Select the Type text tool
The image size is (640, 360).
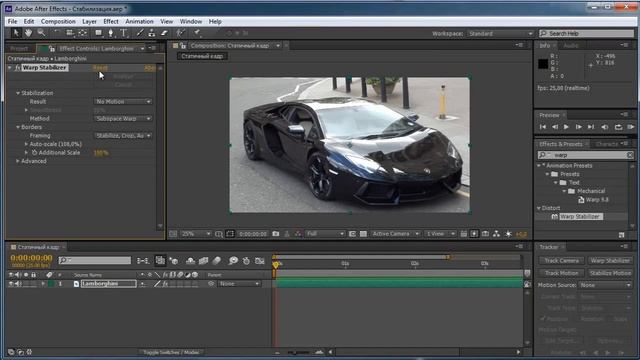tap(124, 33)
